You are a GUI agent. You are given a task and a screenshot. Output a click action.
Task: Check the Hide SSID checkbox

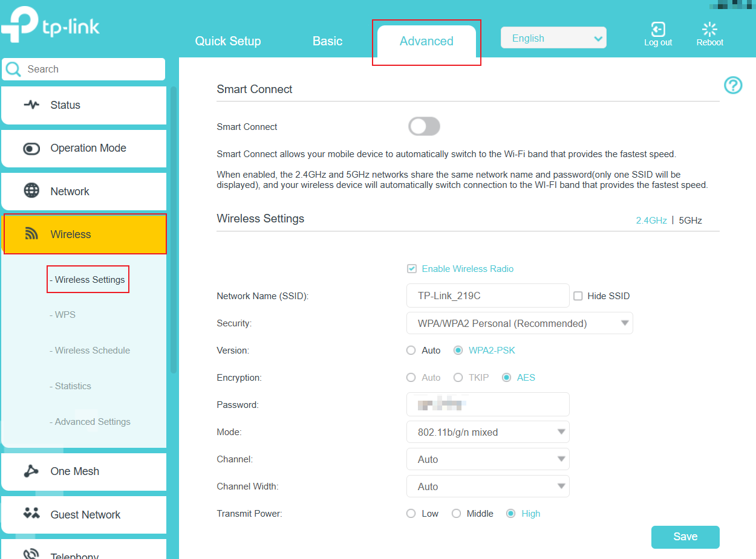pos(578,296)
